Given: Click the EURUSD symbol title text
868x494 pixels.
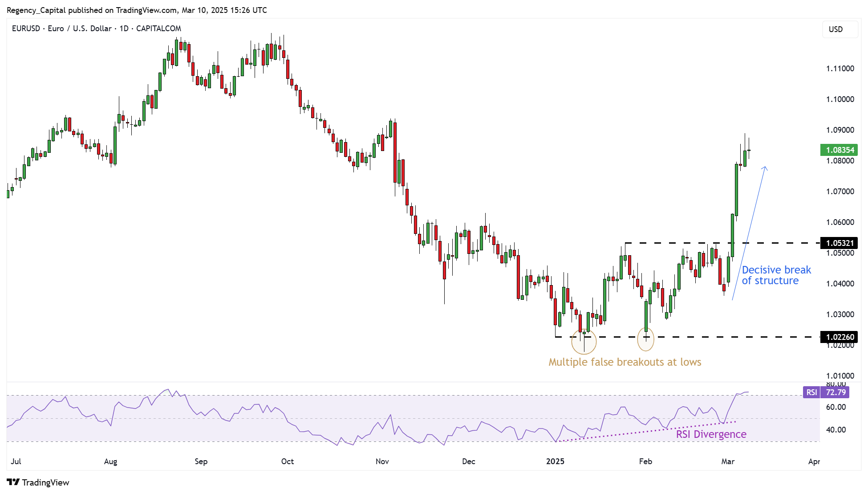Looking at the screenshot, I should pos(96,29).
